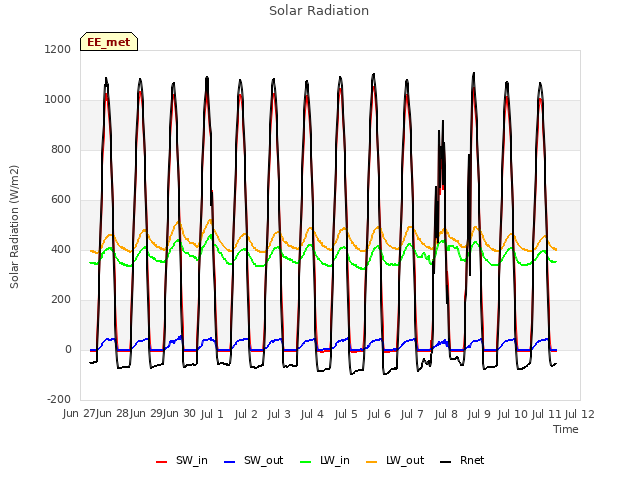The width and height of the screenshot is (640, 480).
Task: Click the SW_in legend entry
Action: [182, 461]
